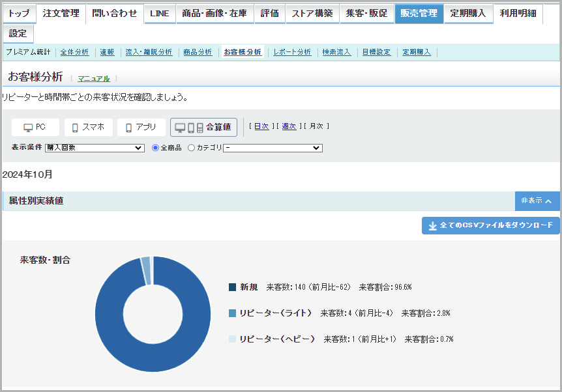
Task: Click the リピーター(ライト) legend swatch
Action: click(232, 313)
